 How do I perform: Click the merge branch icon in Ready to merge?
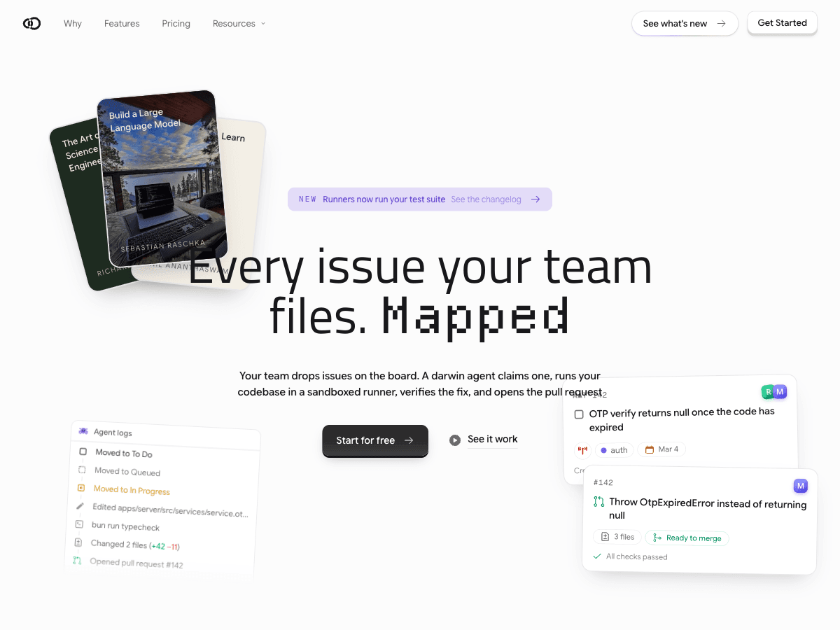pos(657,538)
